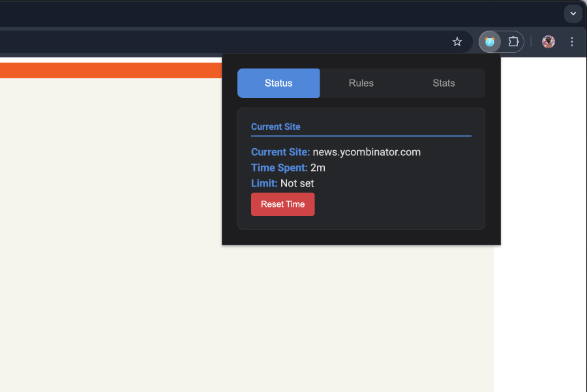Click the Limit Not set text

point(297,183)
